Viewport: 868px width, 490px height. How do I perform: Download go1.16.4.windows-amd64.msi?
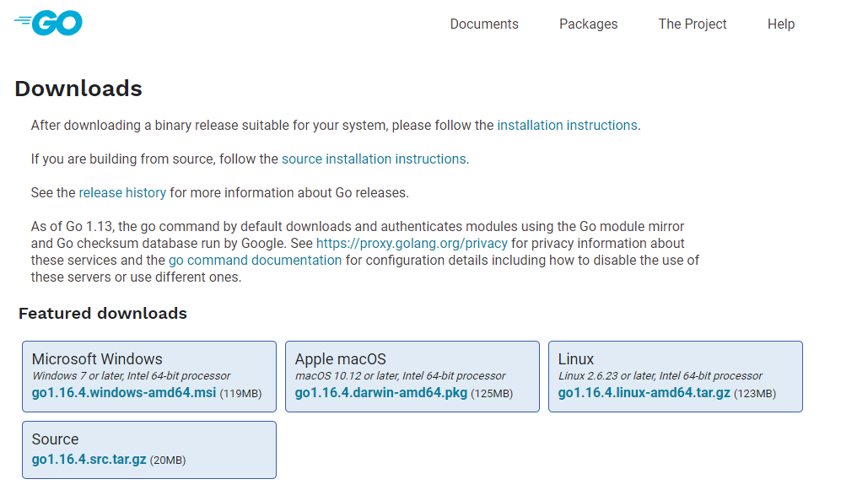(123, 392)
